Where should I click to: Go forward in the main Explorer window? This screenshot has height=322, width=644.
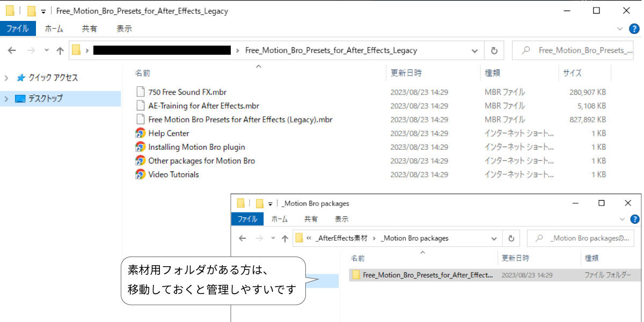point(31,50)
